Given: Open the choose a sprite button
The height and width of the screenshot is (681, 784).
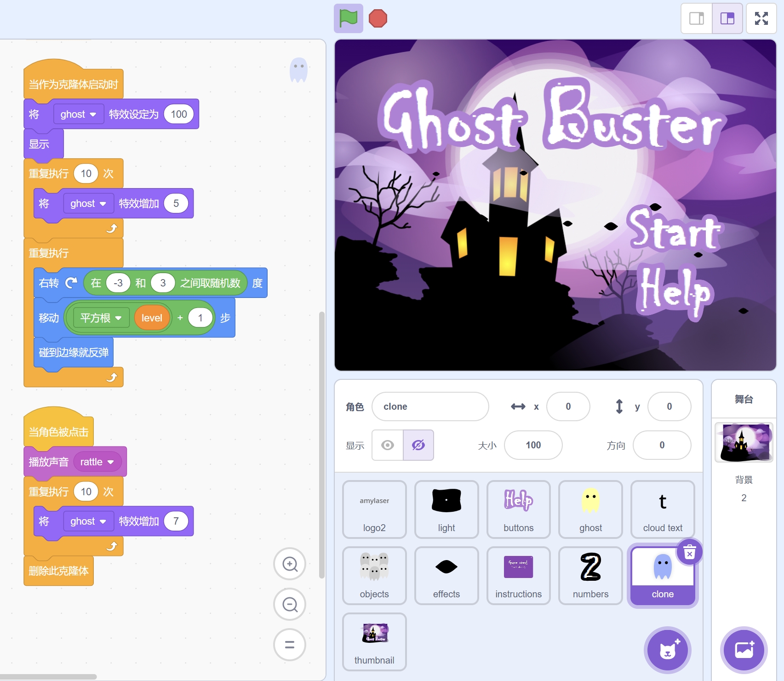Looking at the screenshot, I should pyautogui.click(x=667, y=650).
